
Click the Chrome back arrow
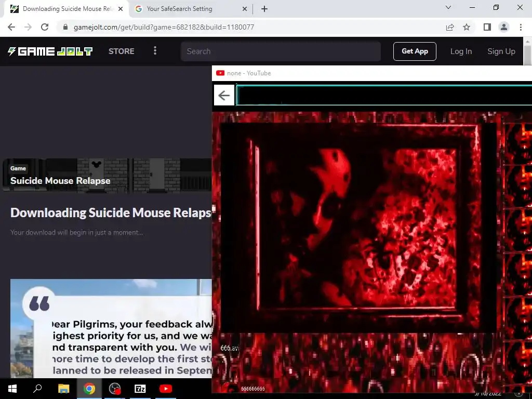click(11, 27)
